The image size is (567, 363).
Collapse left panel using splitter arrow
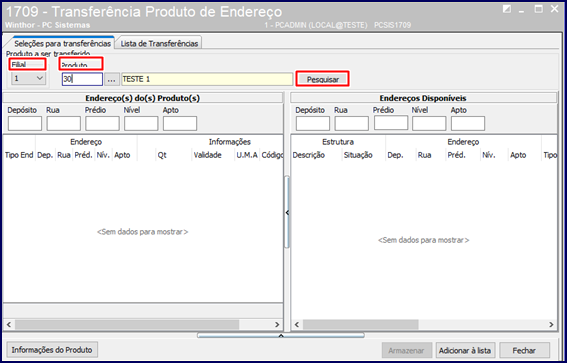coord(287,213)
